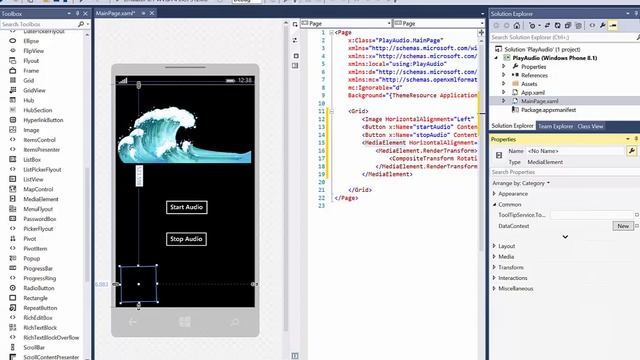640x360 pixels.
Task: Open Arrange by: Category dropdown
Action: (521, 183)
